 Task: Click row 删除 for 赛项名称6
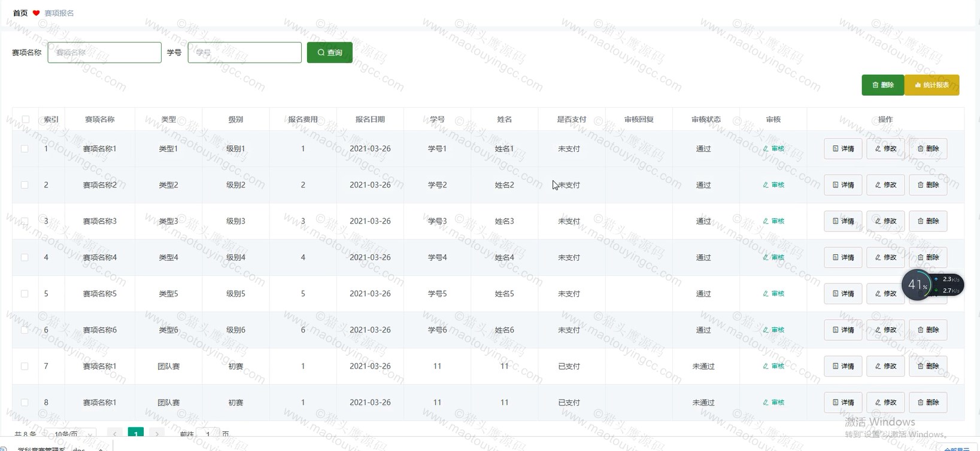[928, 330]
